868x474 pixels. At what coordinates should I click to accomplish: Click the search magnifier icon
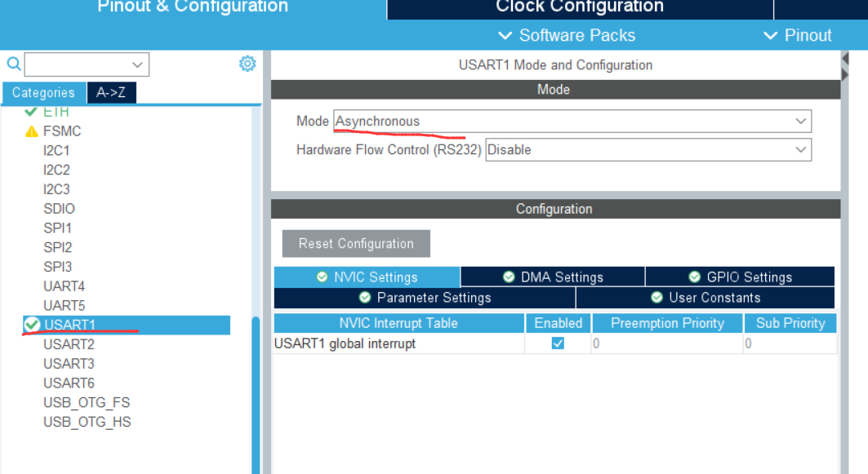[14, 64]
